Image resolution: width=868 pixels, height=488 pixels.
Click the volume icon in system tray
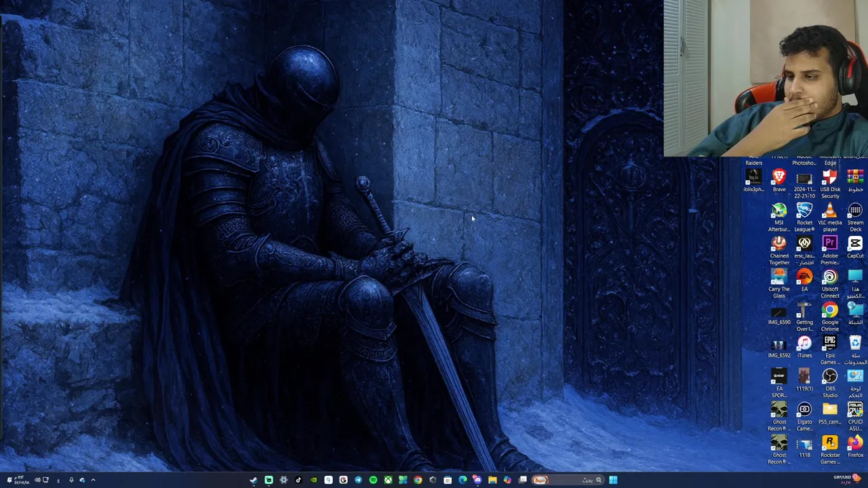click(x=37, y=480)
